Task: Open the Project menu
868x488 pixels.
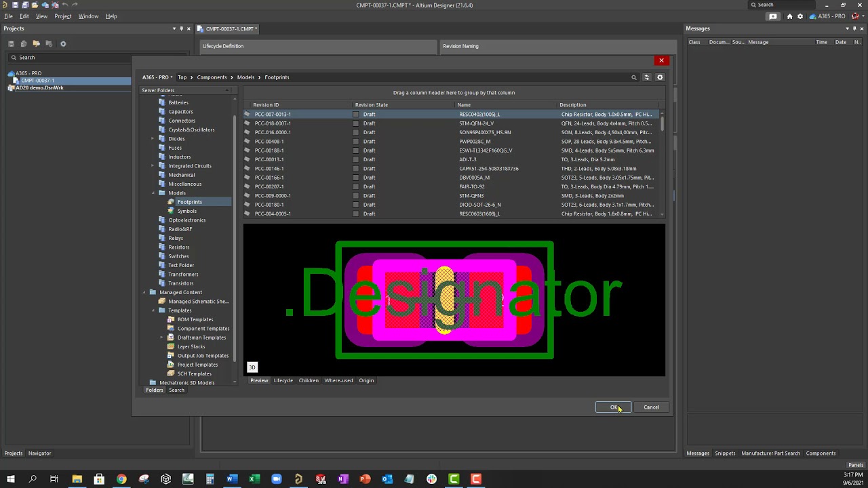Action: pos(62,16)
